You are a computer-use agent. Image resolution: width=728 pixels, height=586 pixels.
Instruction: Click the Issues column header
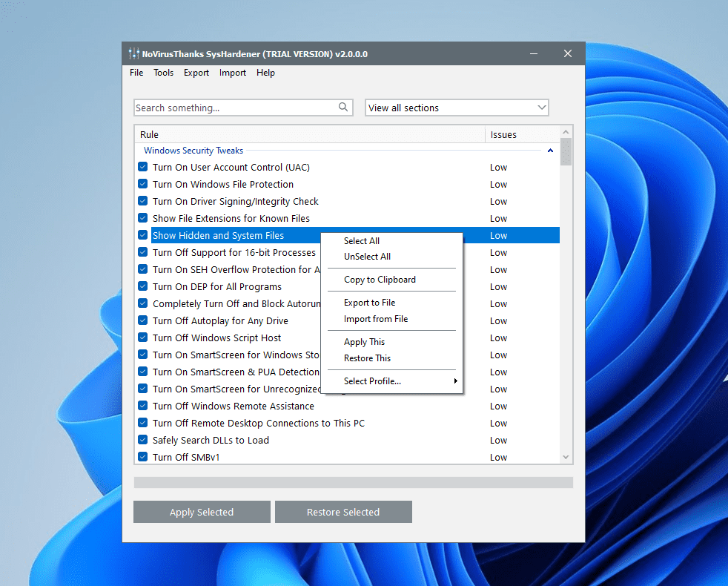(503, 134)
